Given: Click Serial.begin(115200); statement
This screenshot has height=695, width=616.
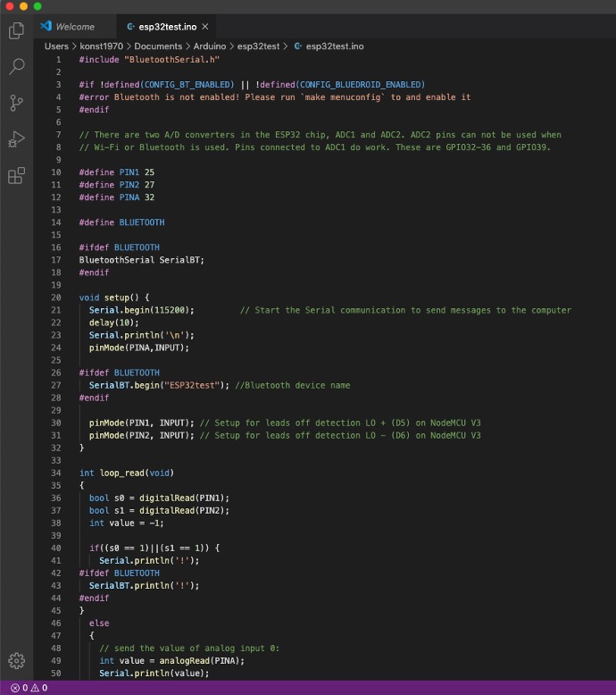Looking at the screenshot, I should 141,310.
